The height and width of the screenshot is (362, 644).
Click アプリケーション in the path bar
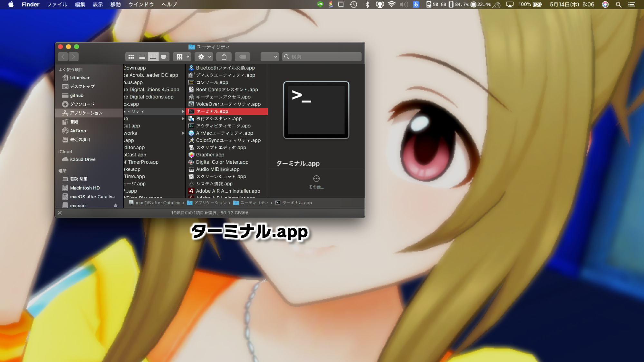207,203
